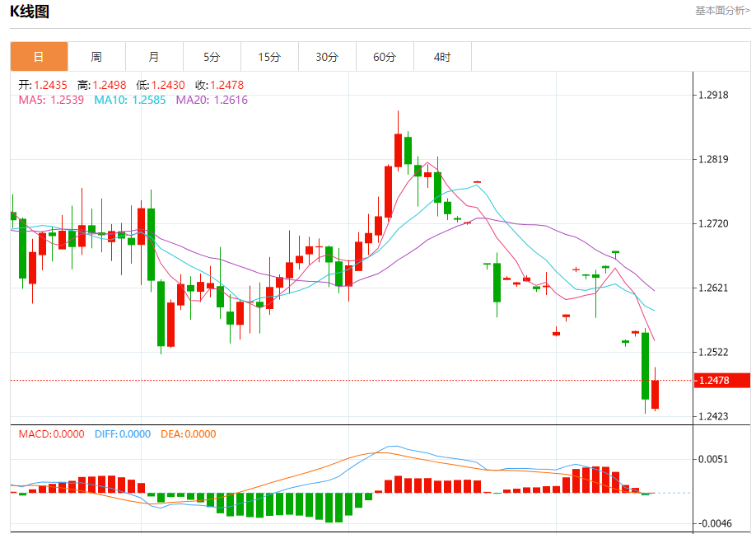This screenshot has width=756, height=534.
Task: Click the 1.2621 price axis label
Action: (x=713, y=288)
